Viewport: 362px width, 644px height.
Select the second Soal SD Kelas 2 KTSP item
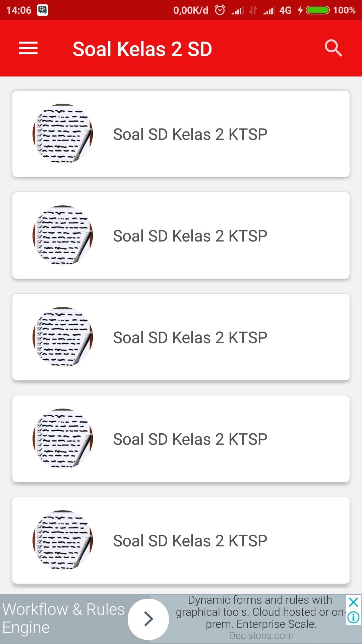(x=181, y=235)
